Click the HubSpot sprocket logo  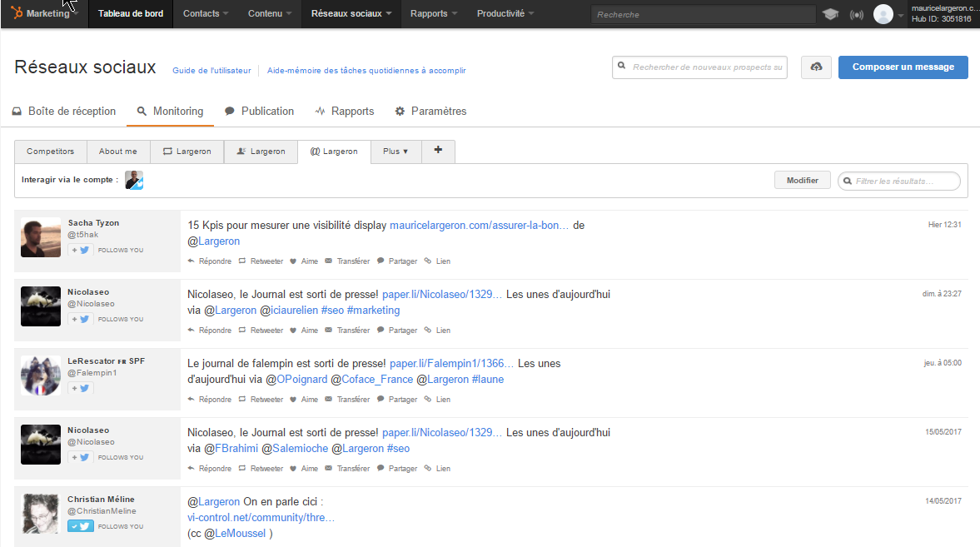coord(17,13)
